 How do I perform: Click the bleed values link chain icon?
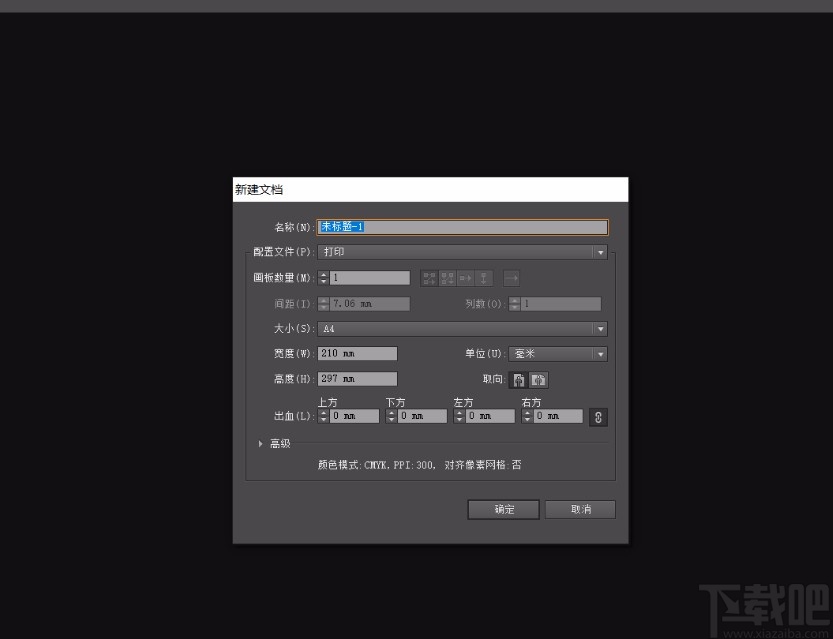[x=598, y=416]
